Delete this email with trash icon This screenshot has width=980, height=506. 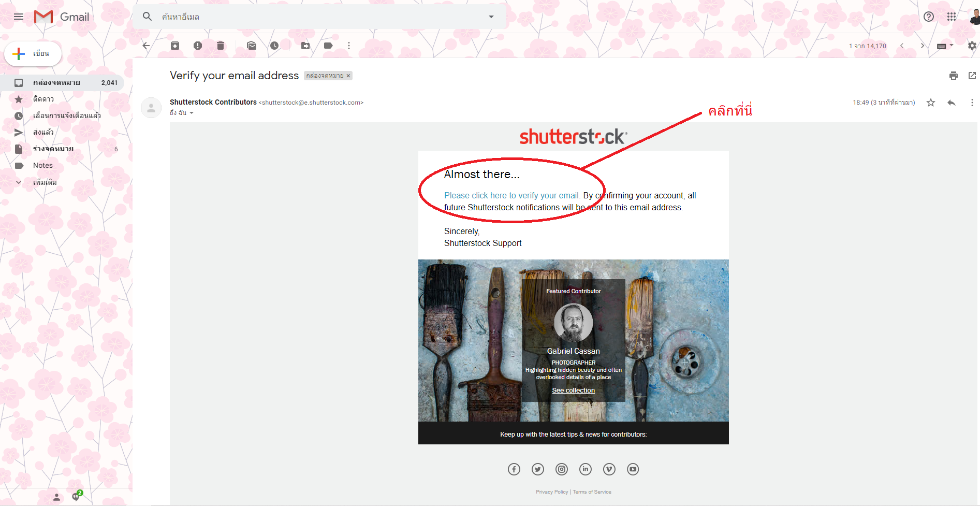coord(221,46)
